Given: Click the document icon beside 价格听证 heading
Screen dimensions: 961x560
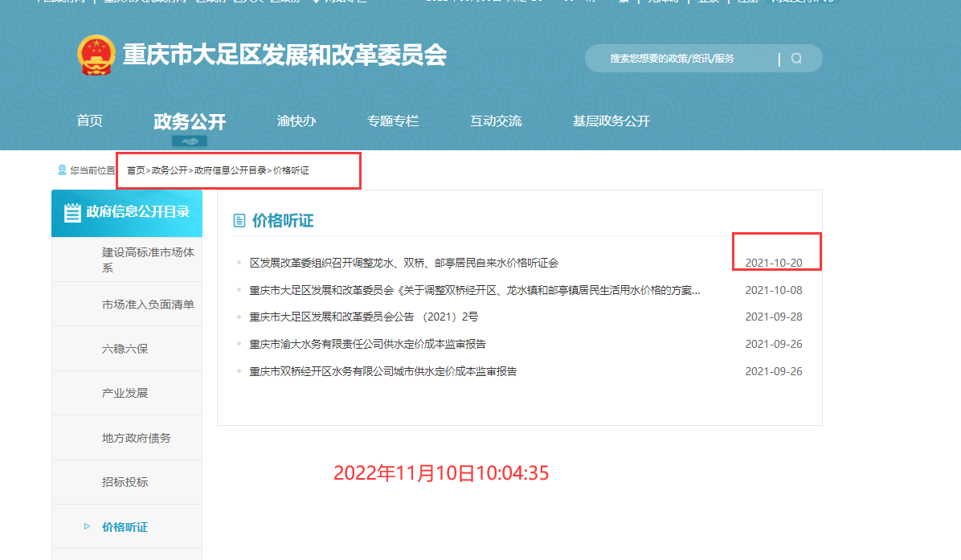Looking at the screenshot, I should click(x=239, y=221).
